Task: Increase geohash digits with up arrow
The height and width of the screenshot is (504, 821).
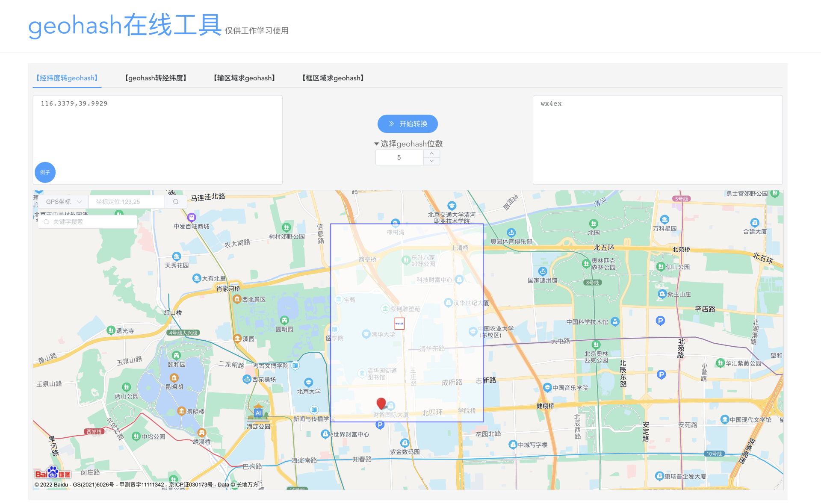Action: [x=431, y=153]
